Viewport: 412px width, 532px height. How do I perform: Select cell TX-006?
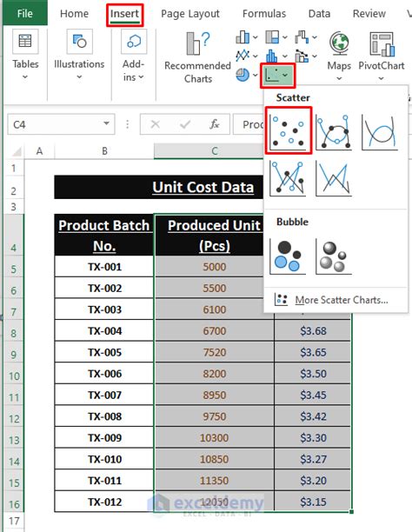coord(104,374)
